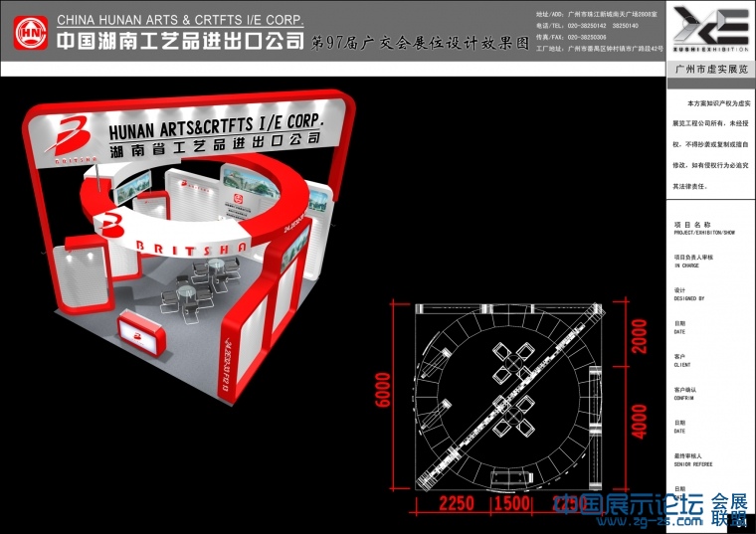The image size is (756, 534).
Task: Click the '4000' dimension label
Action: point(640,422)
